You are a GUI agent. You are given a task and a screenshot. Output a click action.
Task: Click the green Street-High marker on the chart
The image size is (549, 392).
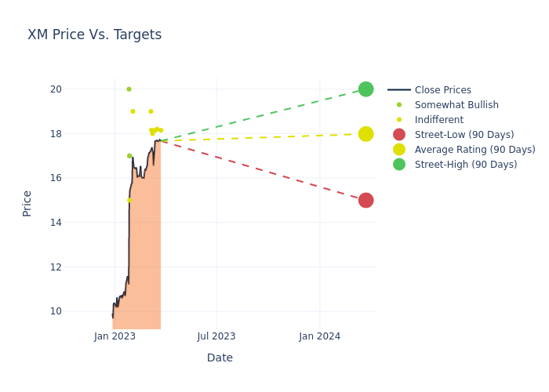pyautogui.click(x=365, y=89)
